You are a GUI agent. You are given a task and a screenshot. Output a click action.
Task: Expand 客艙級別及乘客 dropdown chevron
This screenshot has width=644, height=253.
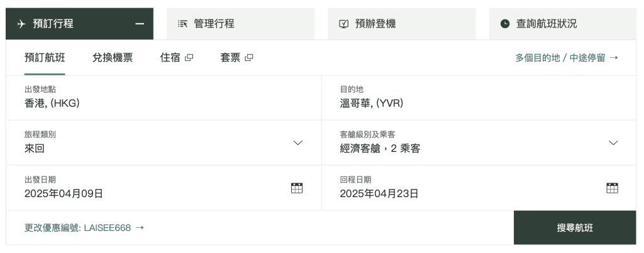(613, 143)
